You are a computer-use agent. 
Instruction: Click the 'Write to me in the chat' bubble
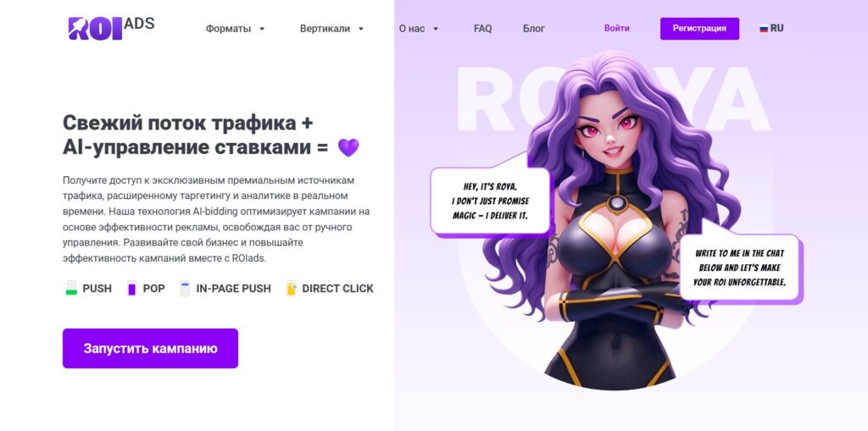tap(741, 268)
